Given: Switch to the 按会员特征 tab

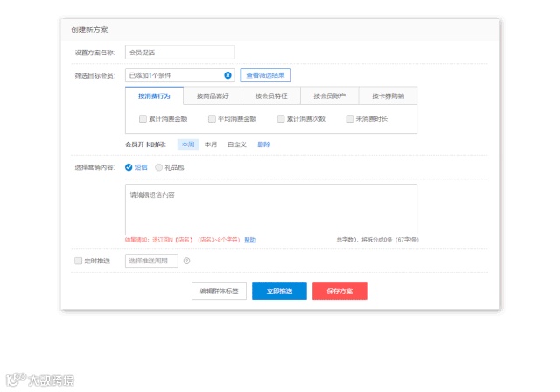Looking at the screenshot, I should pyautogui.click(x=271, y=95).
